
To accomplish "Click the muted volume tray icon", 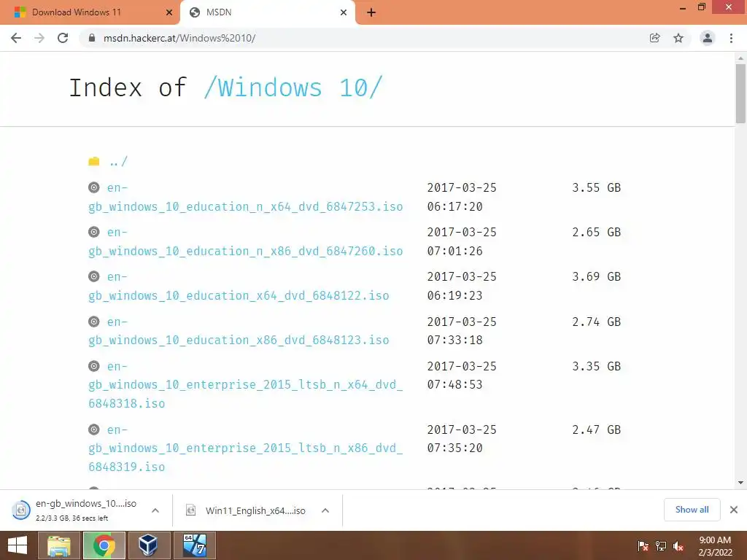I will 678,546.
